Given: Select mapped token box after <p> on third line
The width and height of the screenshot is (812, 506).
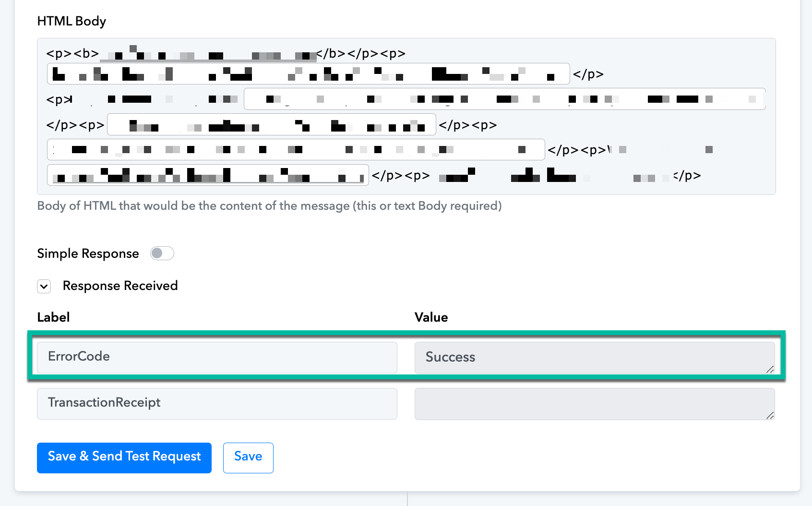Looking at the screenshot, I should click(504, 99).
